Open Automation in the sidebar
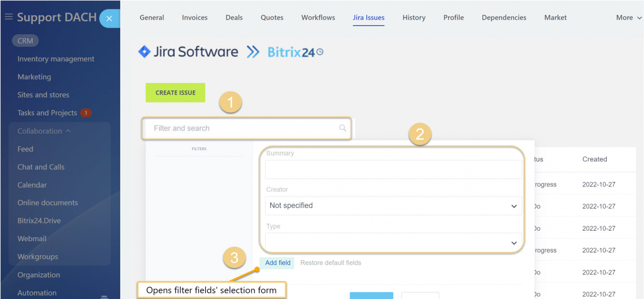The height and width of the screenshot is (299, 644). 37,293
